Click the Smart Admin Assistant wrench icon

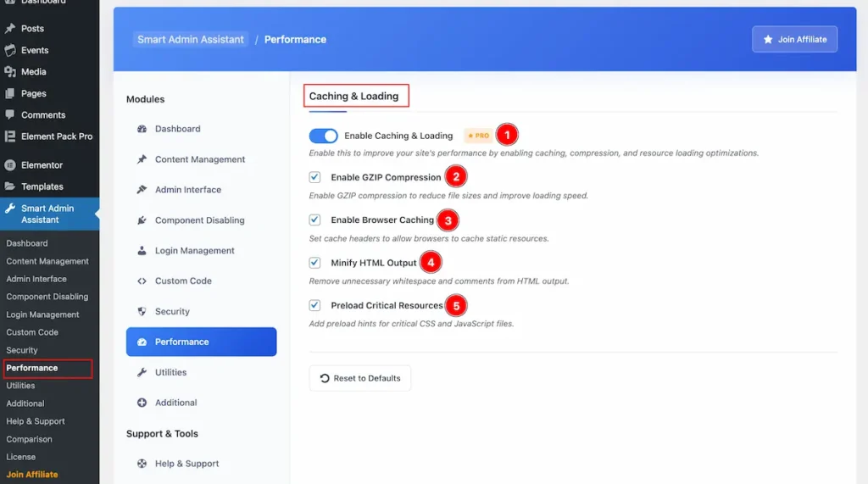(x=10, y=209)
